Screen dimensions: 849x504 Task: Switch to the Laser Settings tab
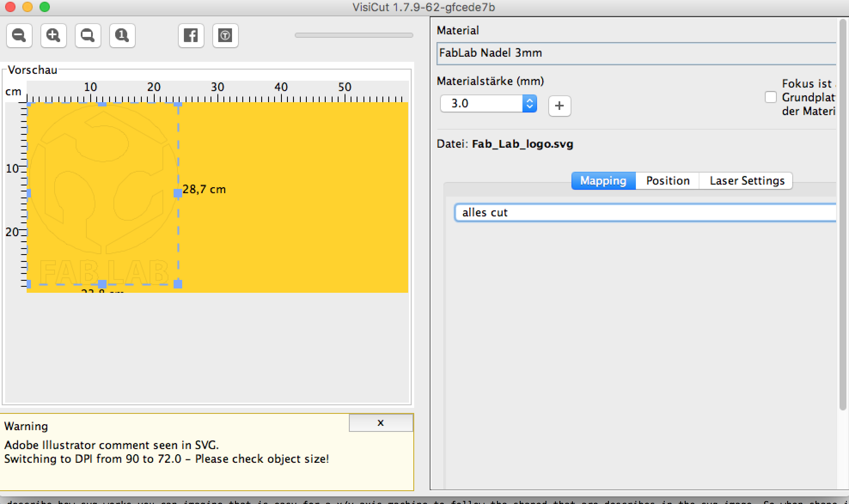click(747, 181)
